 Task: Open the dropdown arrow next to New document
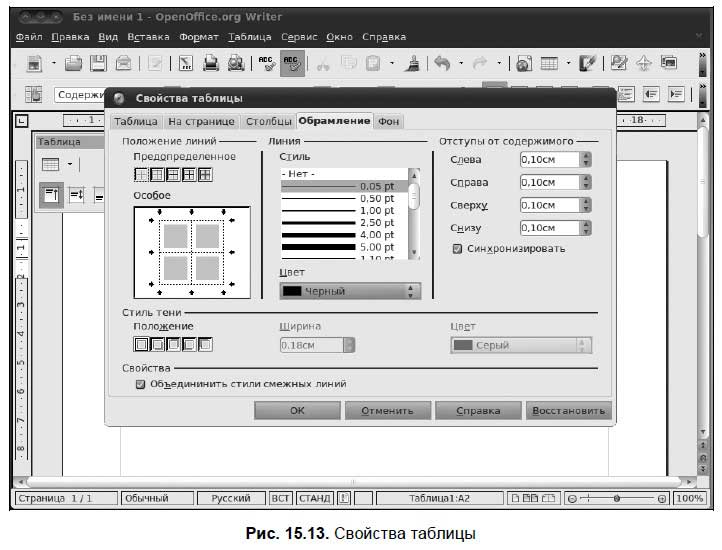[x=53, y=63]
